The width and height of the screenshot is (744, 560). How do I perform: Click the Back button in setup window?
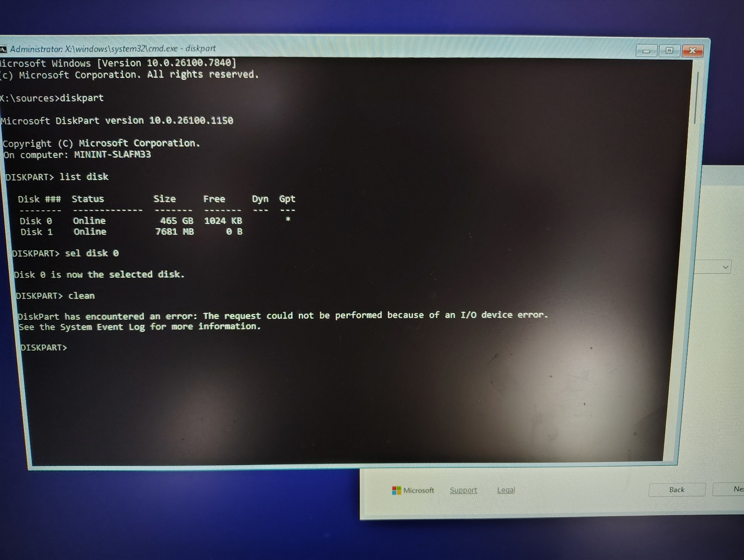pos(677,490)
